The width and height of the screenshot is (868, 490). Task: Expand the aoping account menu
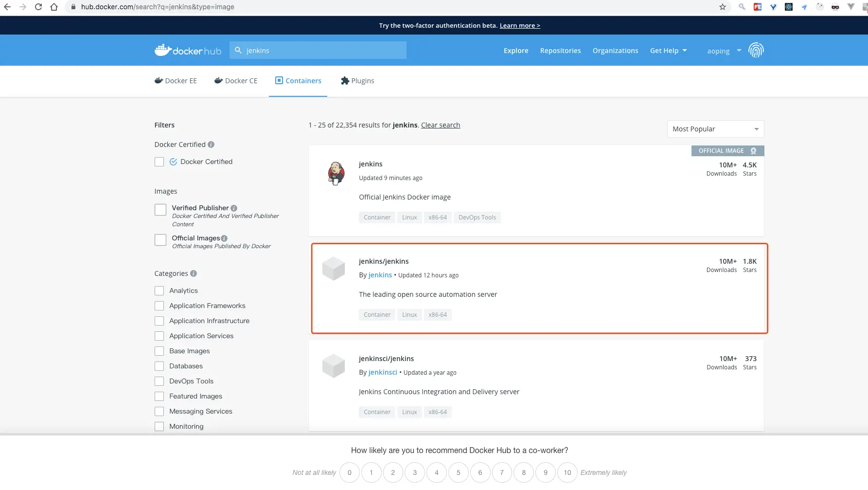tap(724, 51)
